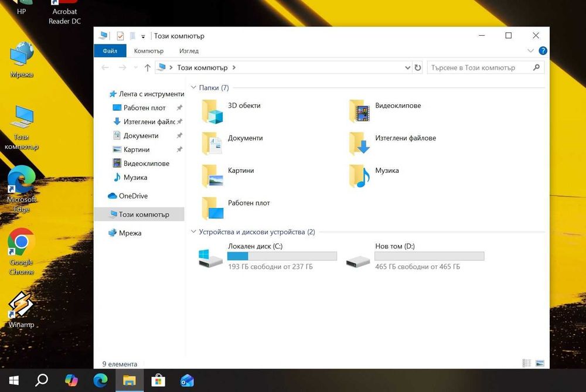Open the Видеоклипове folder icon
This screenshot has width=586, height=392.
360,111
